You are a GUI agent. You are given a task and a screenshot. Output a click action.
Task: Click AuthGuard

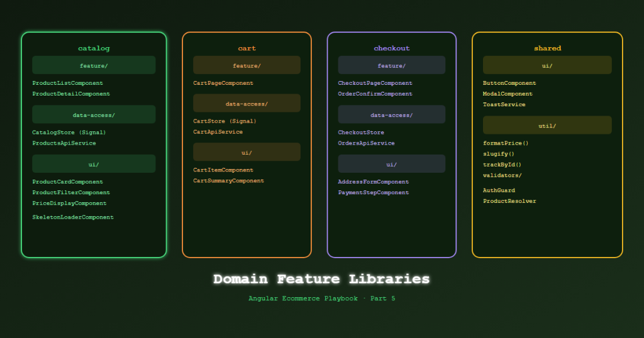(499, 190)
